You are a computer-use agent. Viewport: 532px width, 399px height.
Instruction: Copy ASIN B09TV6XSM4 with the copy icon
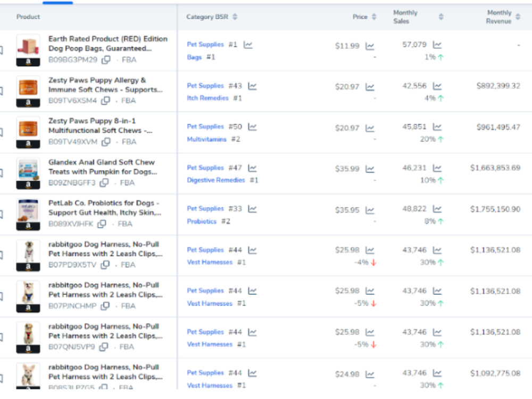point(106,101)
